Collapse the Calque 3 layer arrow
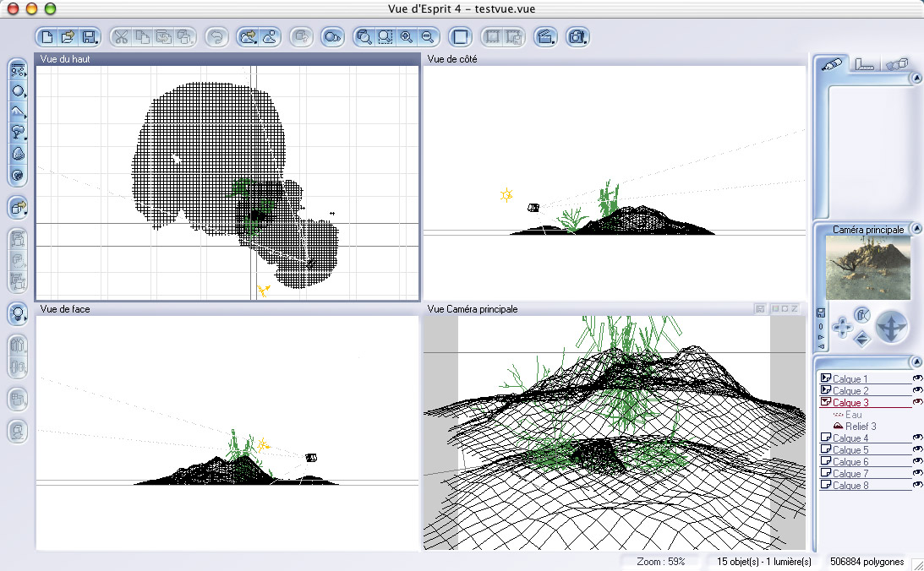Viewport: 924px width, 571px height. coord(826,402)
